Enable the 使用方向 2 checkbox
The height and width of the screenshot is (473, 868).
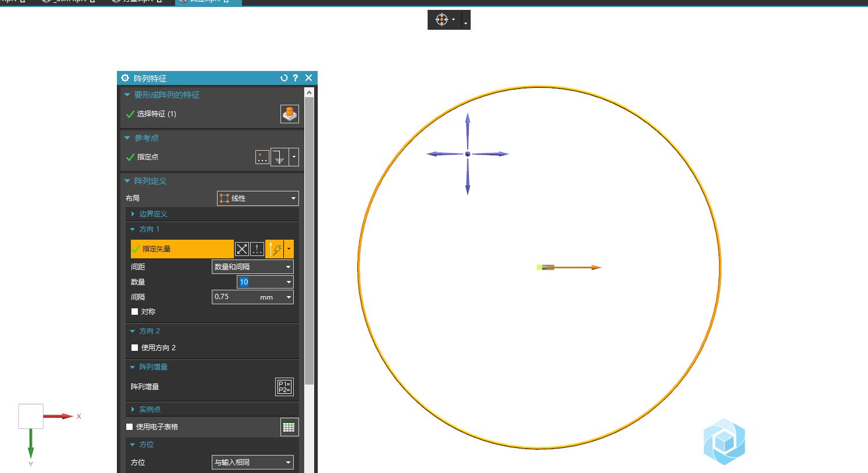click(134, 348)
